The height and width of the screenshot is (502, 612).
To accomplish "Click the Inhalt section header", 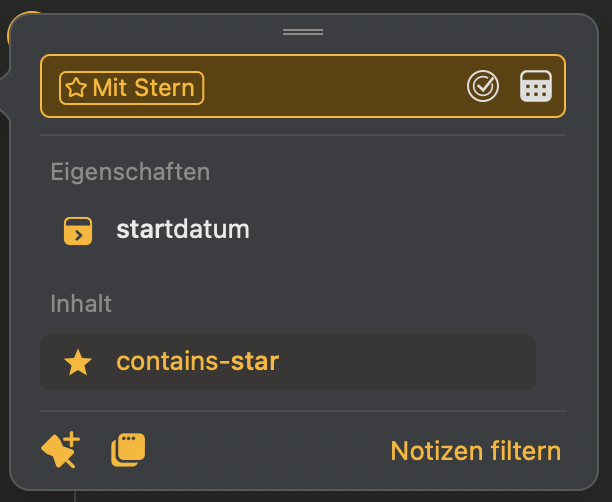I will click(81, 303).
